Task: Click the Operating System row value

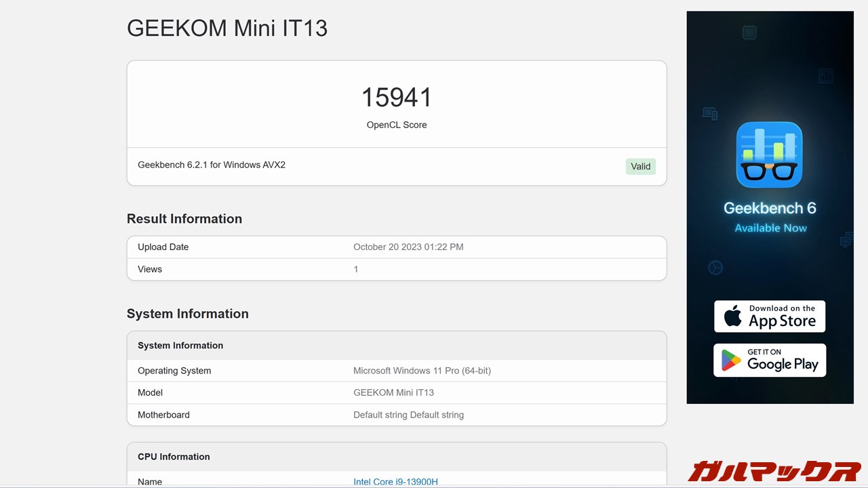Action: [x=421, y=371]
